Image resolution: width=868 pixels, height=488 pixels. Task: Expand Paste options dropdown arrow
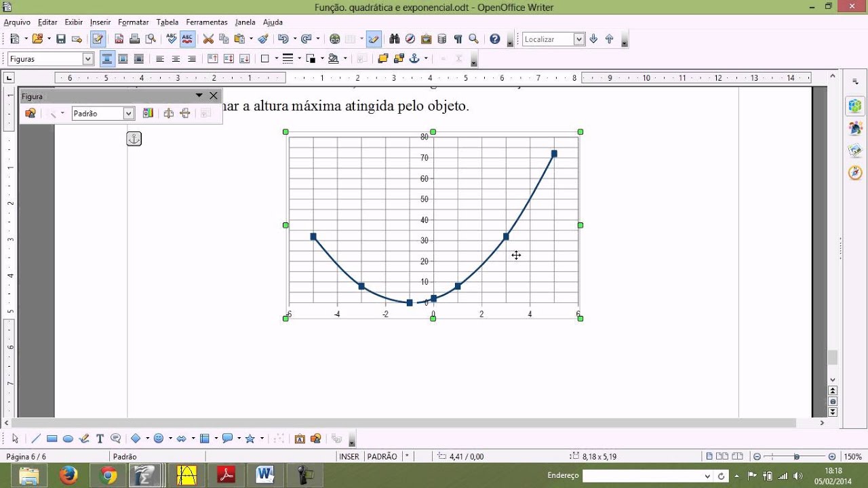click(250, 39)
